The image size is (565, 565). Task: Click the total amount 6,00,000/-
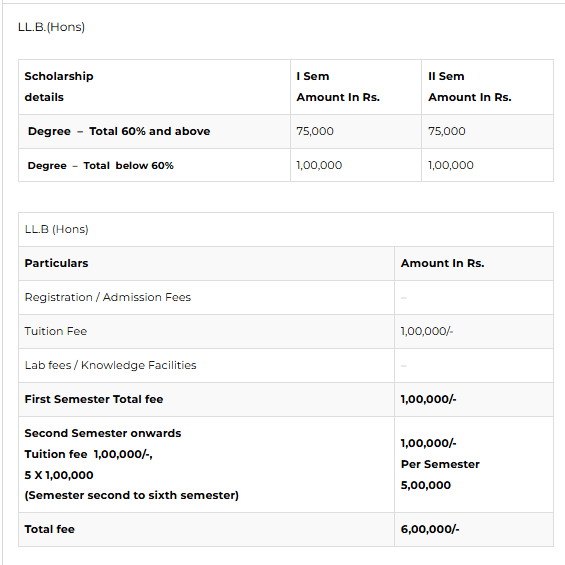coord(430,529)
